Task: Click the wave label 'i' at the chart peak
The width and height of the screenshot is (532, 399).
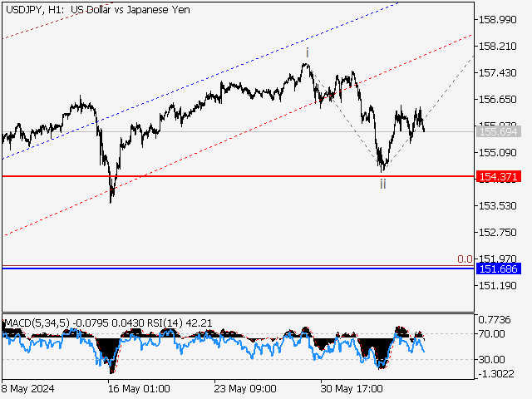Action: coord(308,53)
